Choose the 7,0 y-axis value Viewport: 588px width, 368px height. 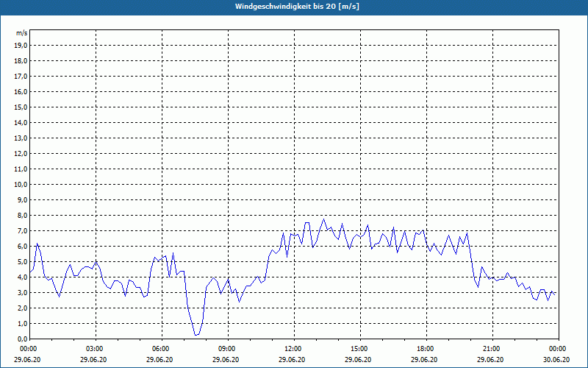(x=22, y=230)
